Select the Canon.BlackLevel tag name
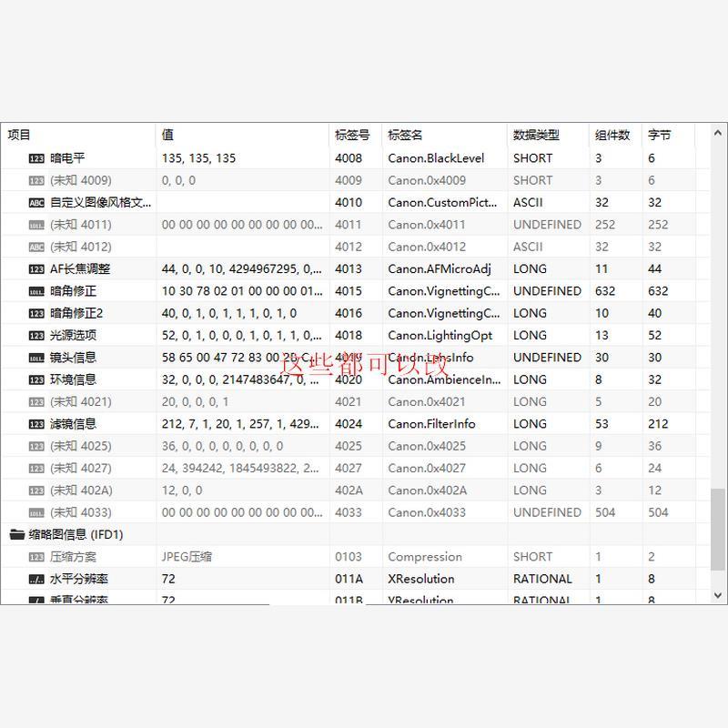 [x=436, y=158]
